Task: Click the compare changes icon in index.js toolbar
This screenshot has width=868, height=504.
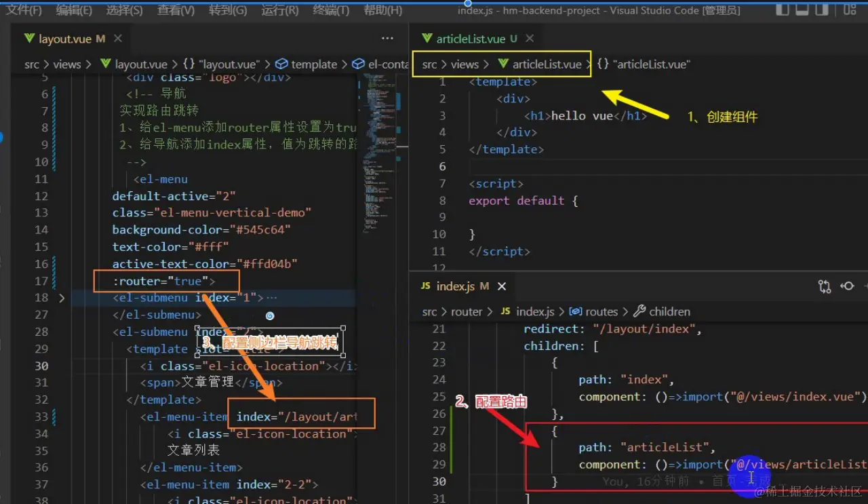Action: tap(825, 286)
